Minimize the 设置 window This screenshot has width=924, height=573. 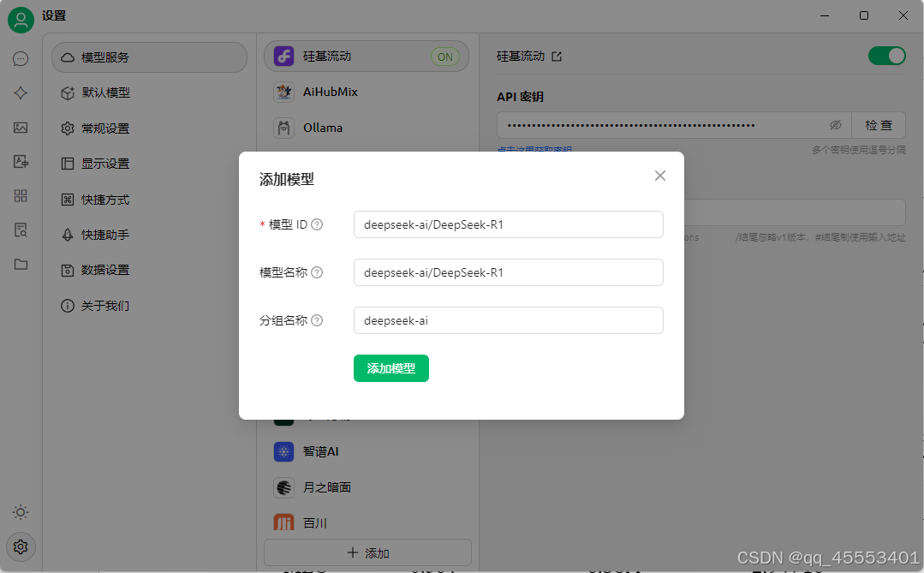coord(825,16)
